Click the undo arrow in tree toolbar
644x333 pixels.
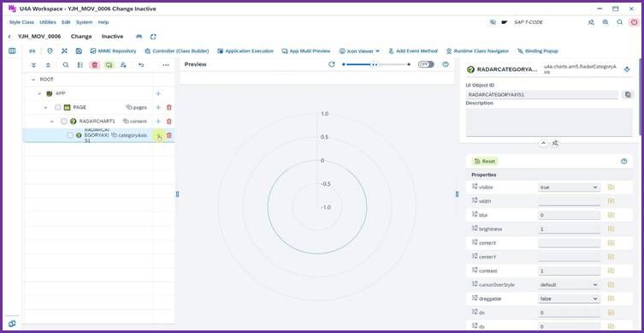tap(141, 65)
